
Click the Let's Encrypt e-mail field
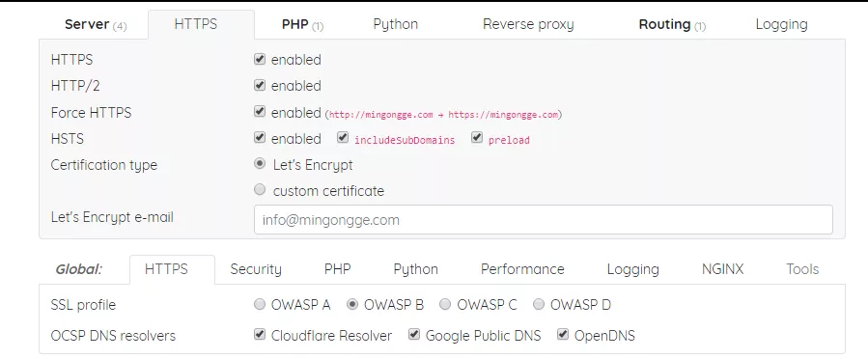click(543, 220)
